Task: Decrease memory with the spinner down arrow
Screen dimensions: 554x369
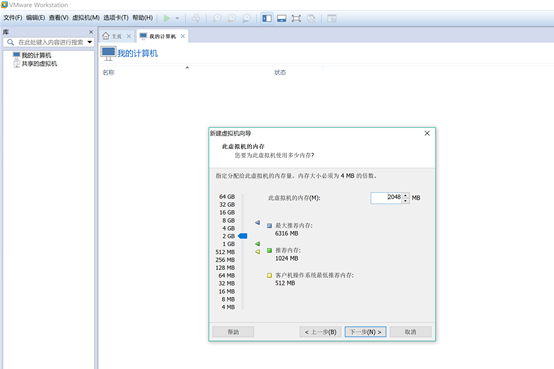Action: [x=406, y=201]
